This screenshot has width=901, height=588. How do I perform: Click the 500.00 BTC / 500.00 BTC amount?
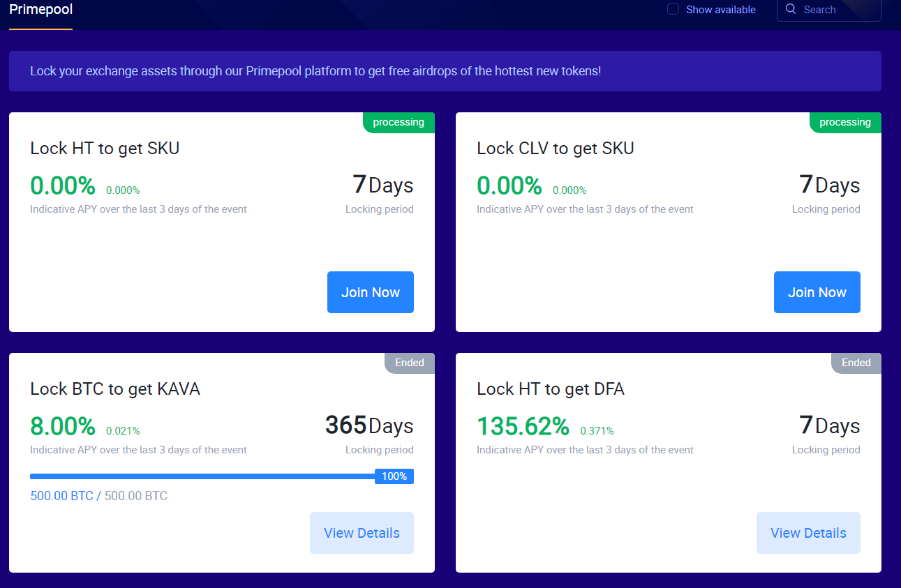tap(99, 497)
